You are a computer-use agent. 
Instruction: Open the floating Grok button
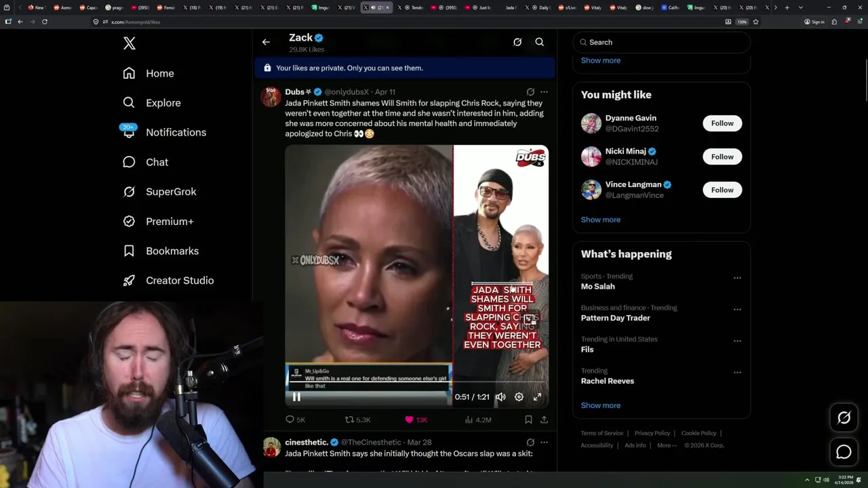(844, 418)
